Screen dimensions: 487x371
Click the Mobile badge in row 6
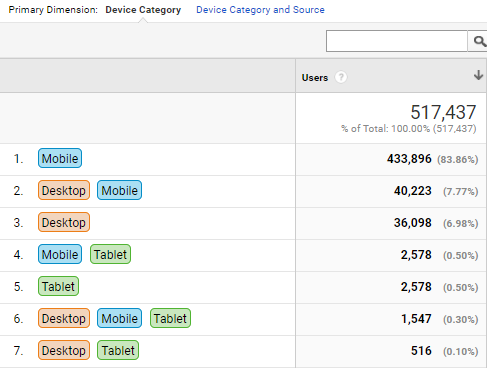pos(119,318)
